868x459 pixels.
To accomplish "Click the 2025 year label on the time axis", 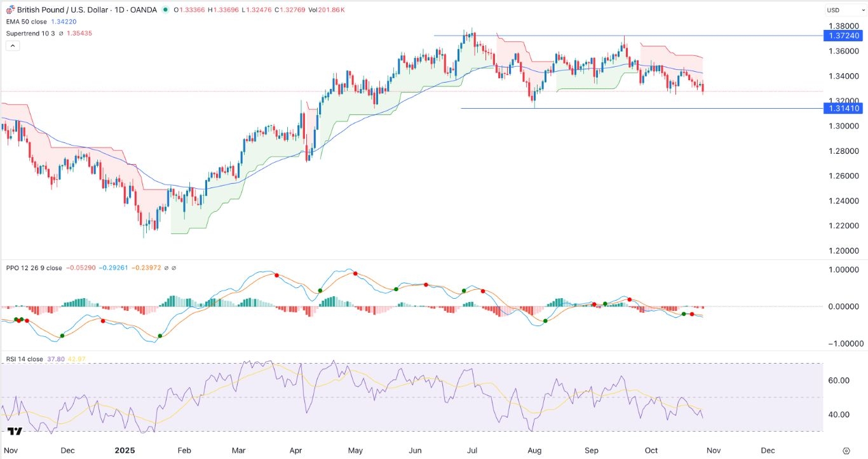I will coord(125,450).
